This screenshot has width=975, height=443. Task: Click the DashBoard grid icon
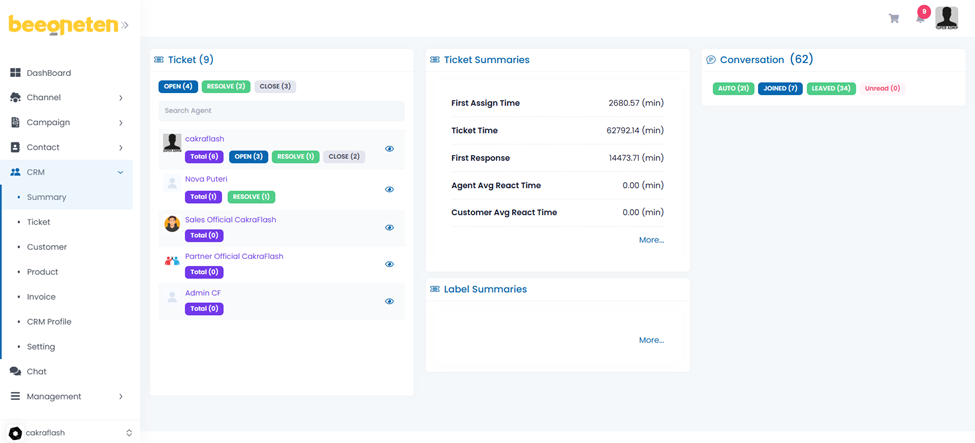tap(15, 73)
